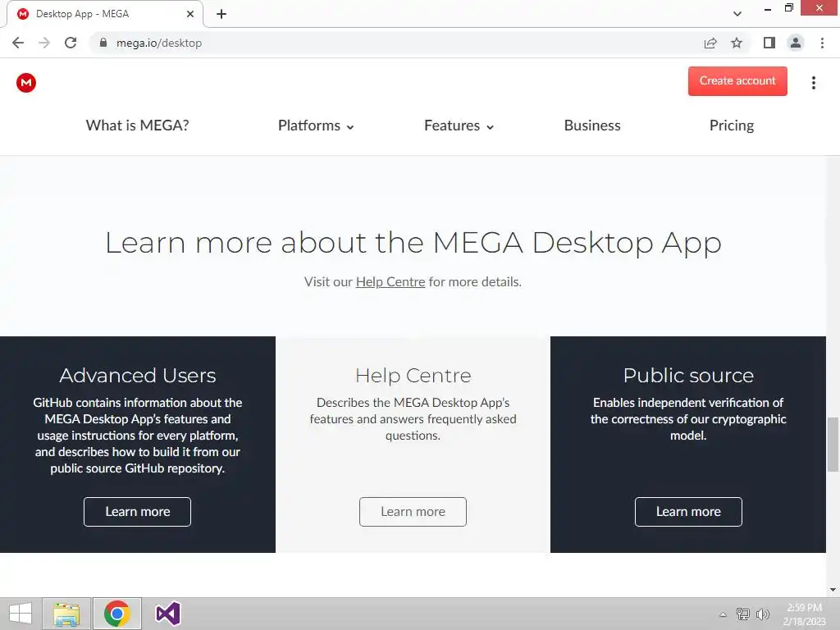Click the MEGA logo in page header
This screenshot has height=630, width=840.
(x=25, y=83)
